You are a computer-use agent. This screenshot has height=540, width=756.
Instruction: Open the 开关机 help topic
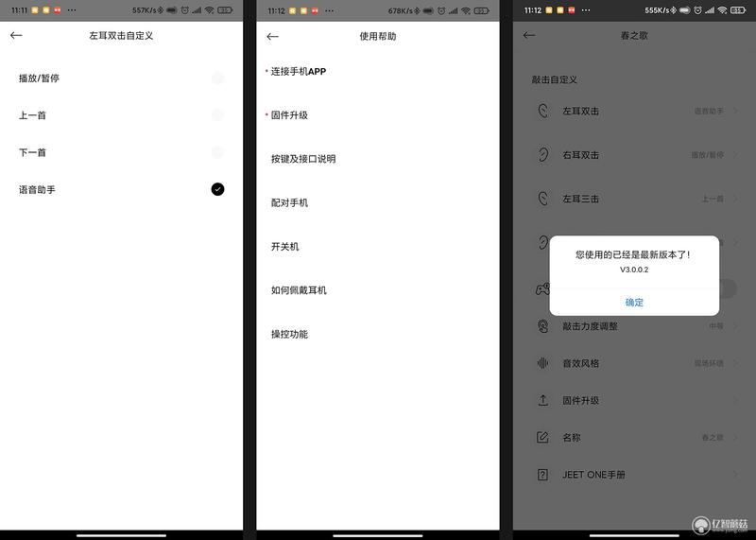click(285, 247)
